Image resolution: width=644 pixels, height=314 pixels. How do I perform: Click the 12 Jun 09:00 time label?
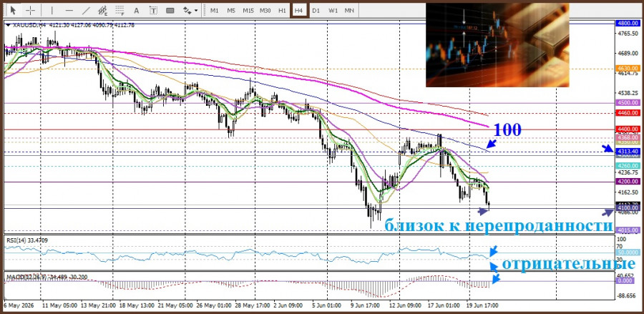pyautogui.click(x=404, y=305)
